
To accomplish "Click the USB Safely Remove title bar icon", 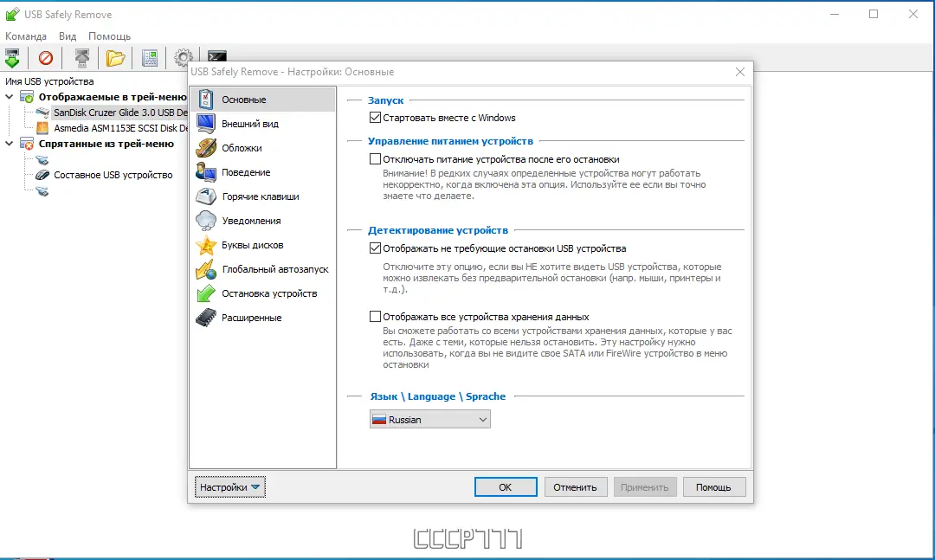I will [12, 15].
